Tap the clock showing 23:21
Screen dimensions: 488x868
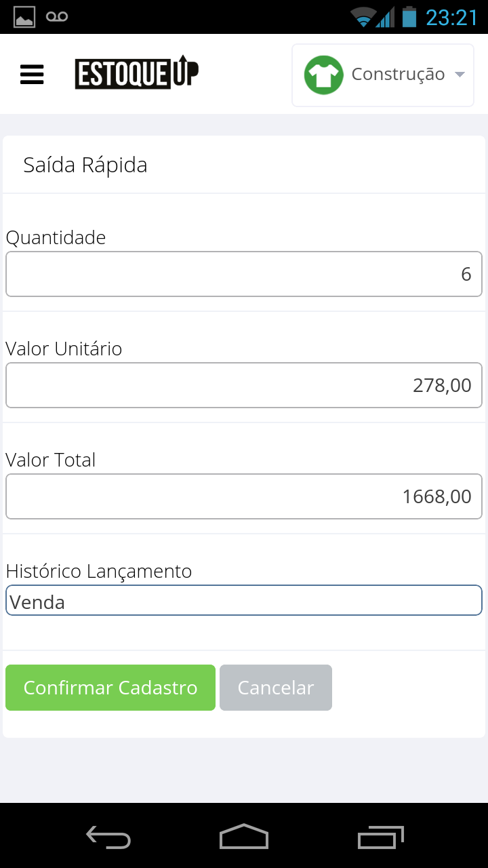click(452, 17)
